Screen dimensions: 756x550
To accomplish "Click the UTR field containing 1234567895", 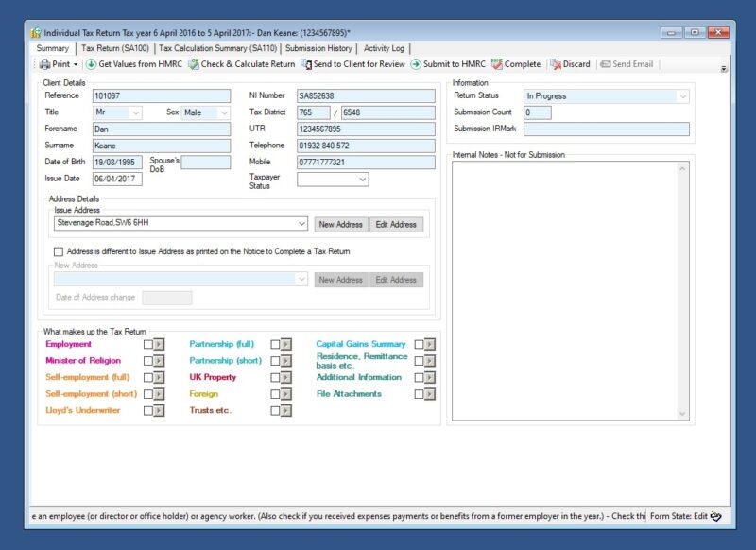I will [366, 129].
